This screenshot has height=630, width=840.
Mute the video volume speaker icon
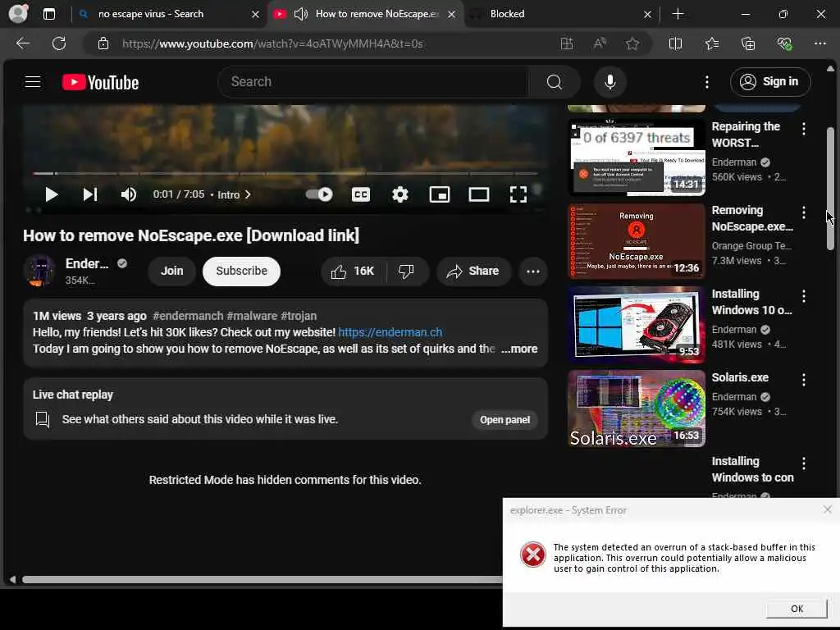click(x=128, y=194)
